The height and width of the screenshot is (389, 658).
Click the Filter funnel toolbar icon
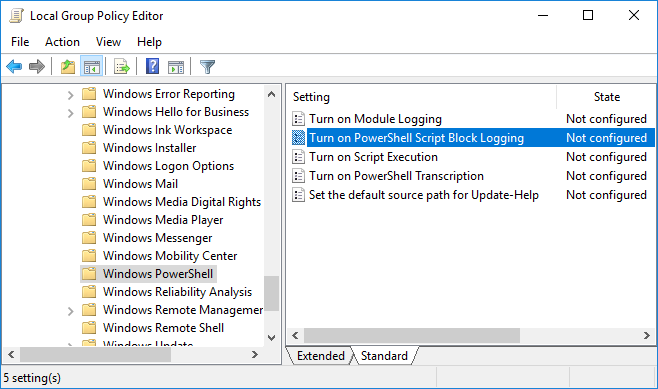(207, 66)
